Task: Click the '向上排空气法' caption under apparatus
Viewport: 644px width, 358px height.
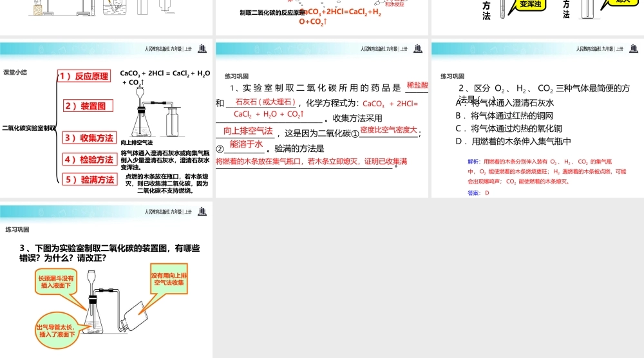Action: (x=137, y=142)
